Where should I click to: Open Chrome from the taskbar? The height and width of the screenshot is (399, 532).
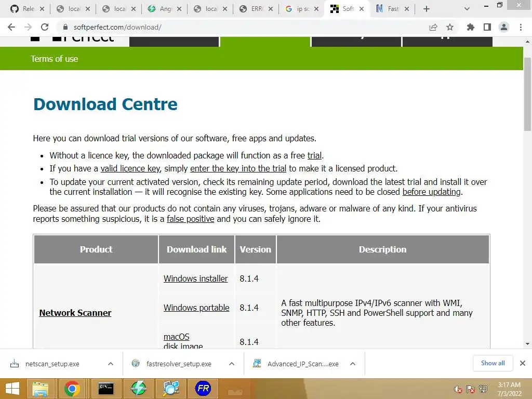(x=72, y=389)
